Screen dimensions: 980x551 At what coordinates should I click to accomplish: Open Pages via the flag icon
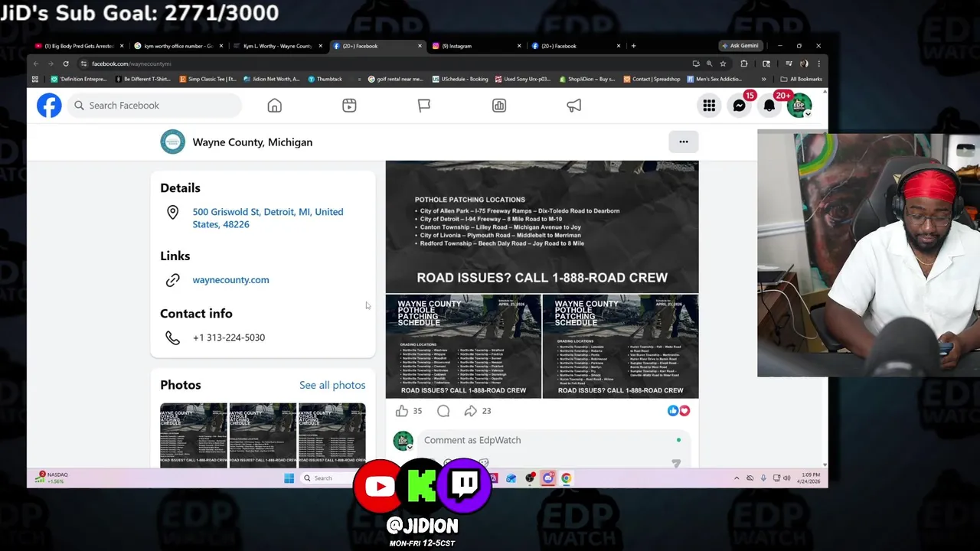click(424, 106)
